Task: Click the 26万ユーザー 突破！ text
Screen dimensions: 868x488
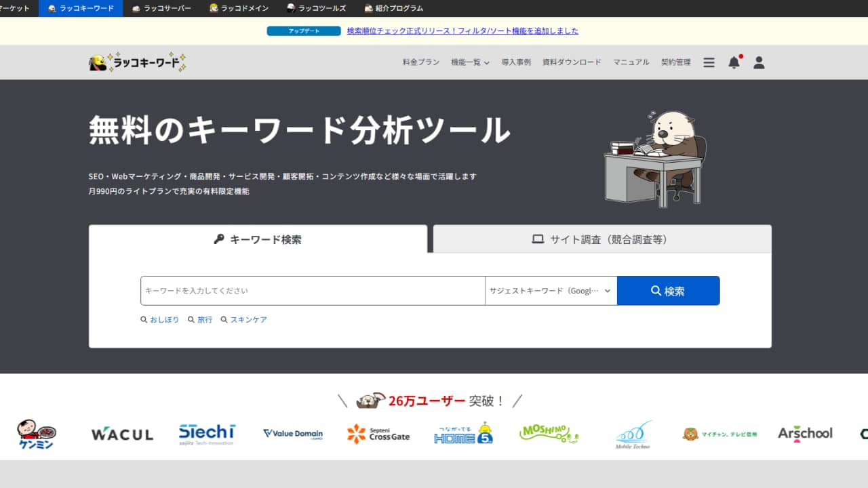Action: 446,401
